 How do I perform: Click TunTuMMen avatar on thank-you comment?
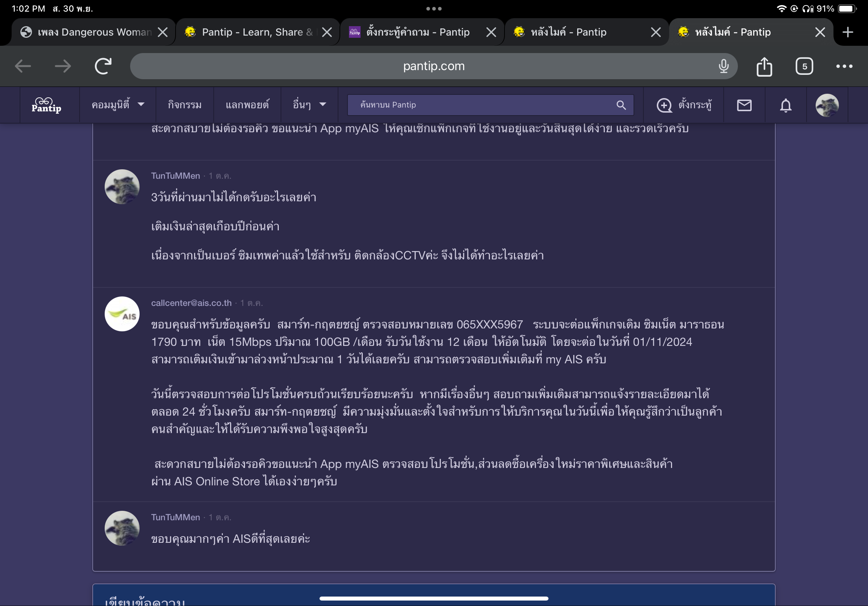[x=122, y=528]
